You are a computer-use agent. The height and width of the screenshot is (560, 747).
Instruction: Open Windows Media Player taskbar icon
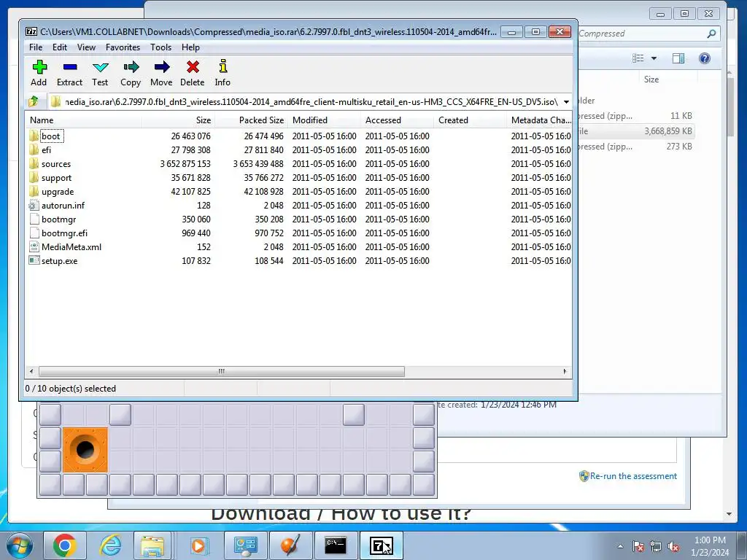click(x=198, y=545)
